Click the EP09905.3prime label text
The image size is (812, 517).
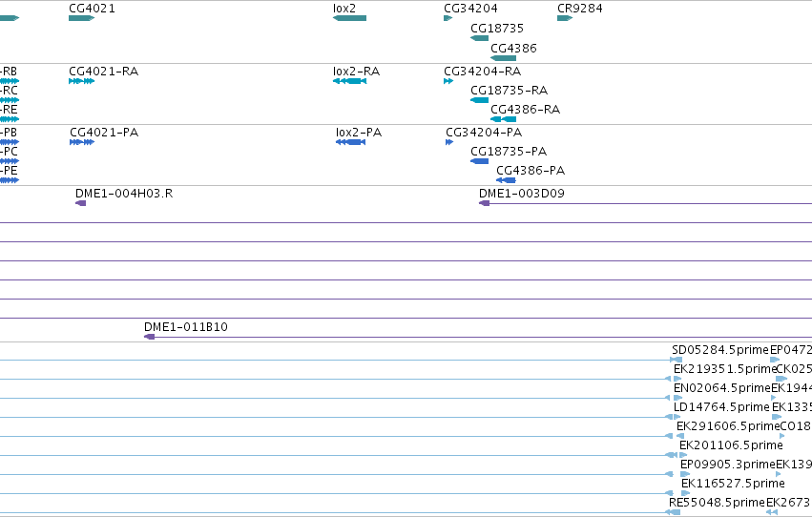[728, 465]
